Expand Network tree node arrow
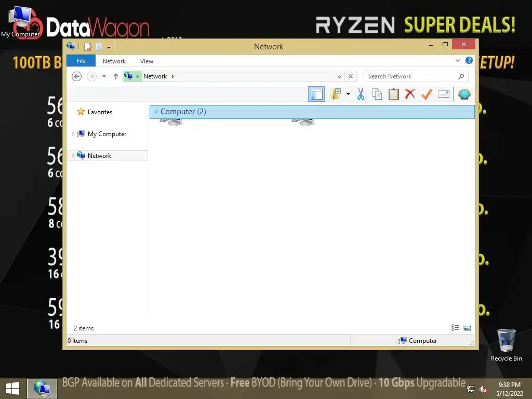Screen dimensions: 532x399 (x=73, y=156)
